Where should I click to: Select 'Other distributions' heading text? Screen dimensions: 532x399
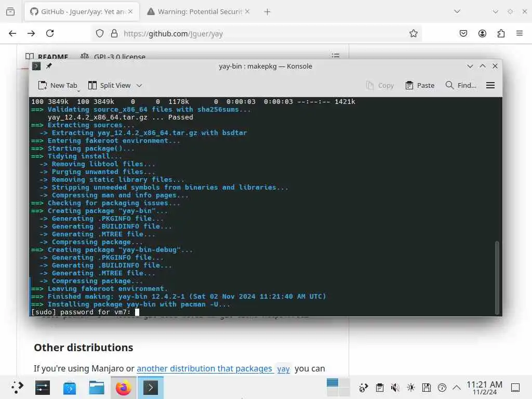(x=84, y=348)
